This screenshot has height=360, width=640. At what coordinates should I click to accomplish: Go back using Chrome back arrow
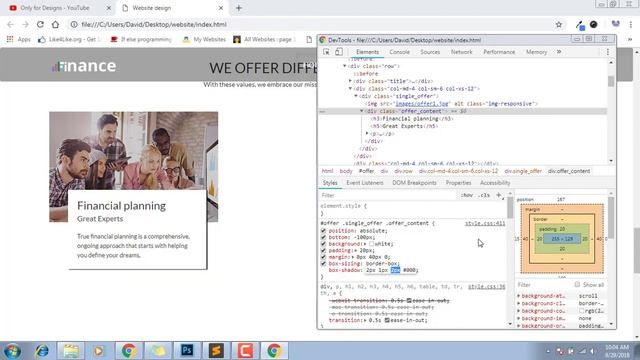tap(11, 24)
